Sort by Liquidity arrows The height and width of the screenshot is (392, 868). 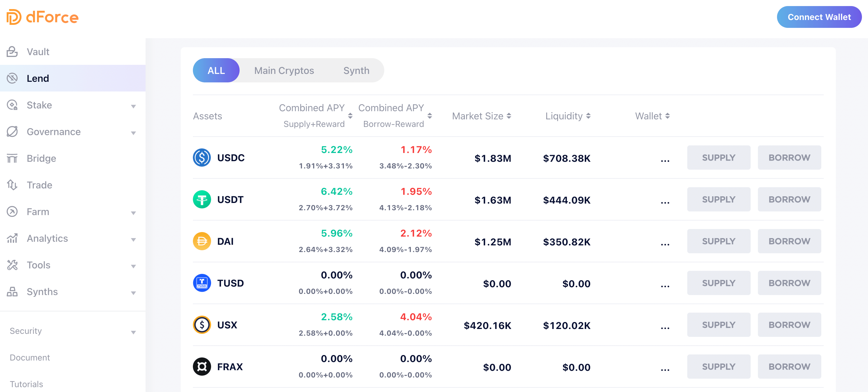click(588, 116)
